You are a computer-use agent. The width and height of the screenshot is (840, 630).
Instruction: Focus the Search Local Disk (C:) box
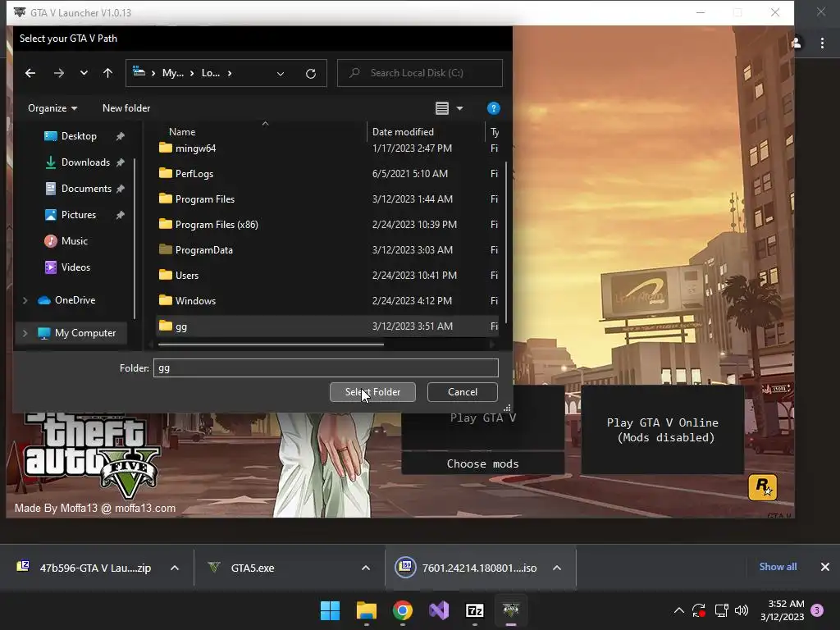(x=420, y=73)
